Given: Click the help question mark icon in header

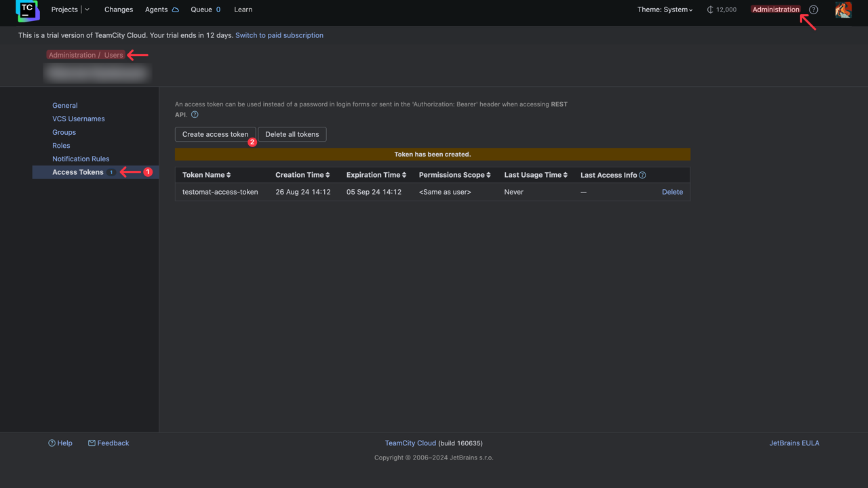Looking at the screenshot, I should click(x=814, y=9).
